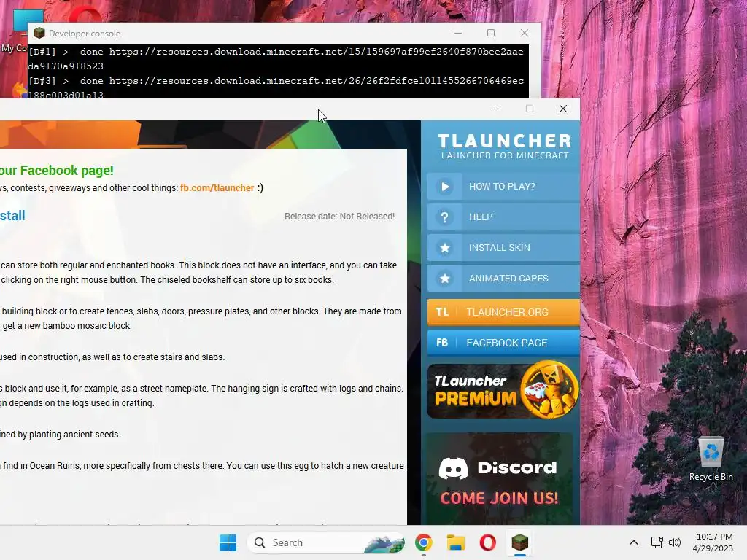Click the hanging sign description paragraph

click(202, 396)
